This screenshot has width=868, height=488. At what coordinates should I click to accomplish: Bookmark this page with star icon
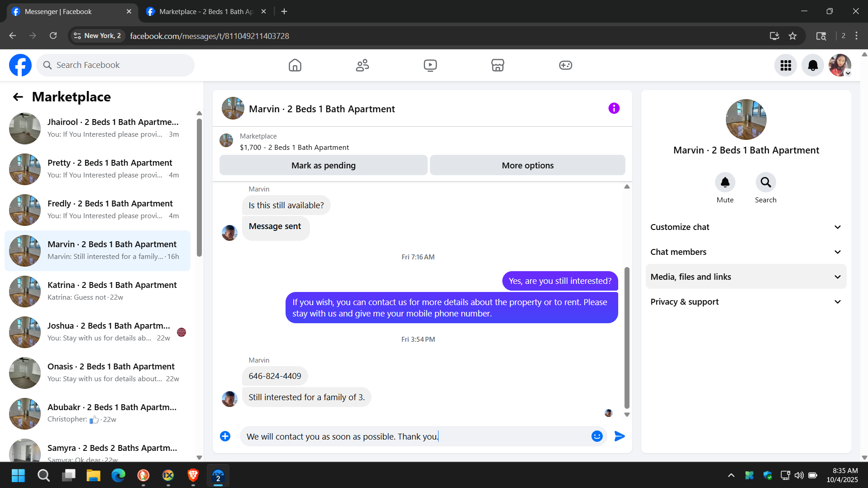(x=792, y=36)
